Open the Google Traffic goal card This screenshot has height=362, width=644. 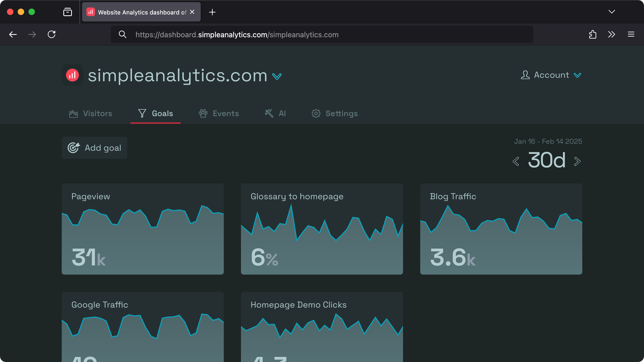click(143, 327)
